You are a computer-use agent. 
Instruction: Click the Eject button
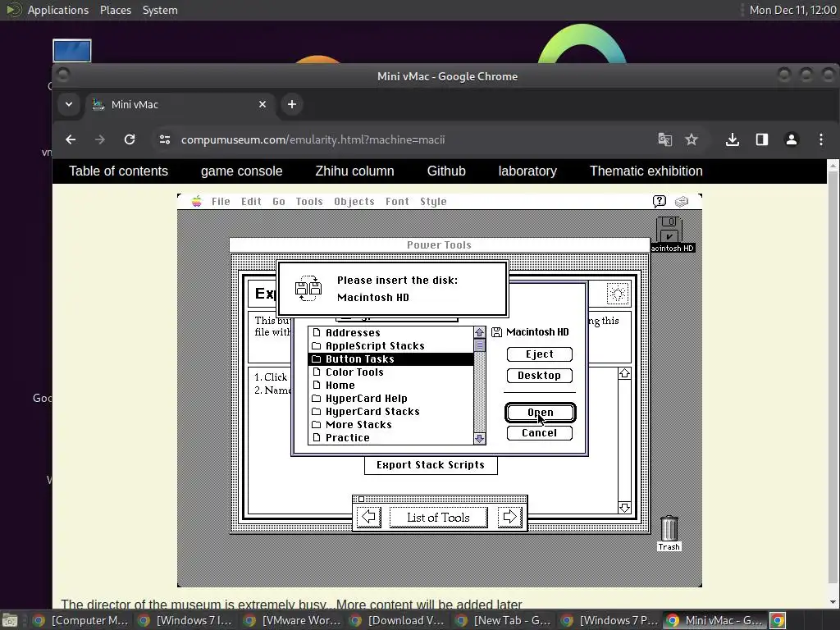click(540, 354)
